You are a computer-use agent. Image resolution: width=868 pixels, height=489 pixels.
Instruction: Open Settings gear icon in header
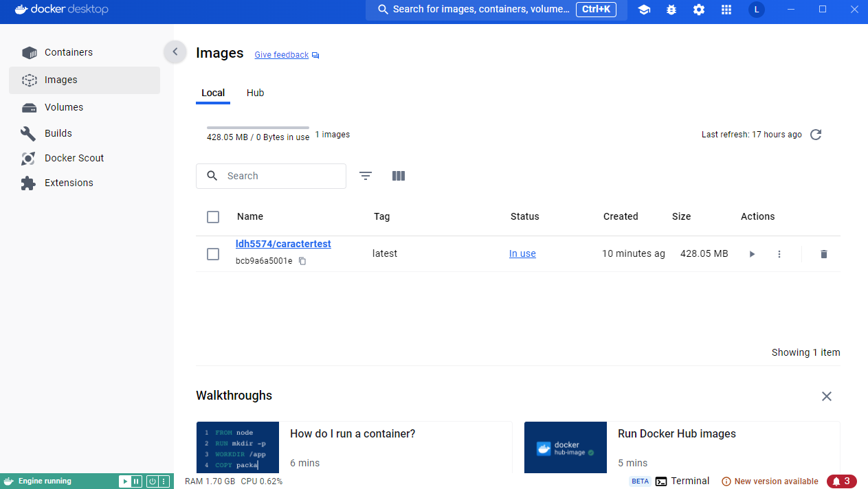pos(699,10)
